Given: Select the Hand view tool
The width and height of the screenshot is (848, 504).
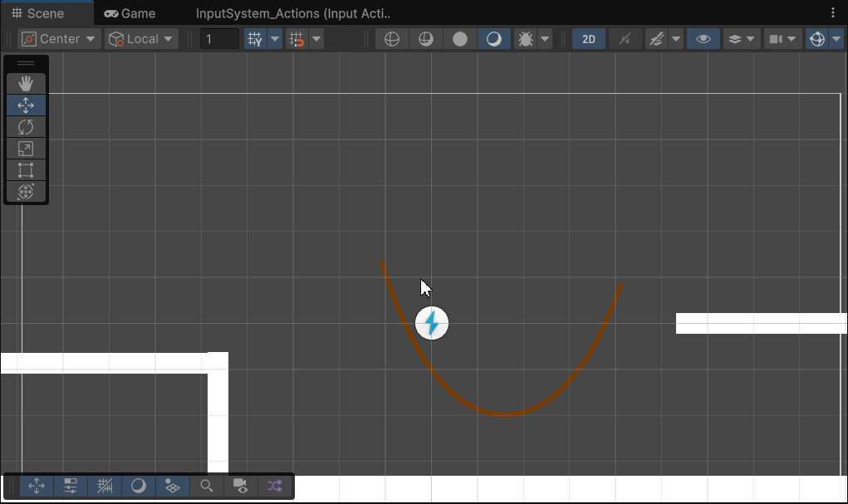Looking at the screenshot, I should 26,83.
